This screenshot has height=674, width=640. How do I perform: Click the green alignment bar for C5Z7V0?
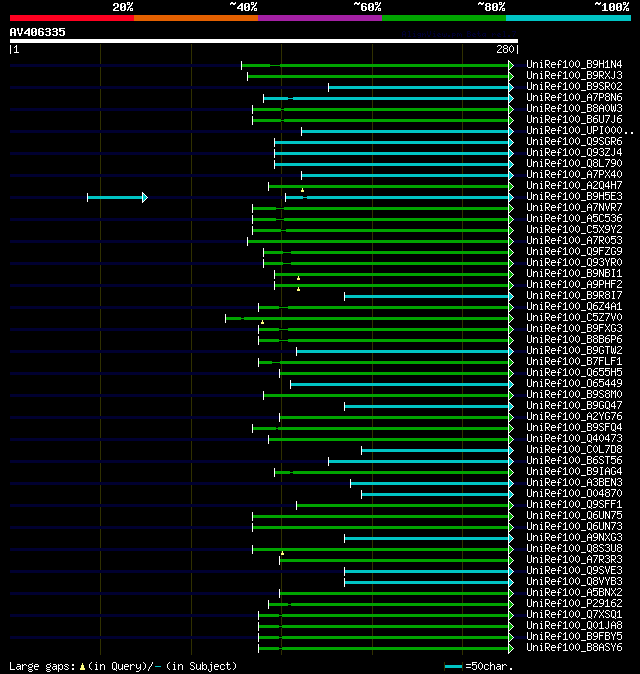tap(369, 319)
